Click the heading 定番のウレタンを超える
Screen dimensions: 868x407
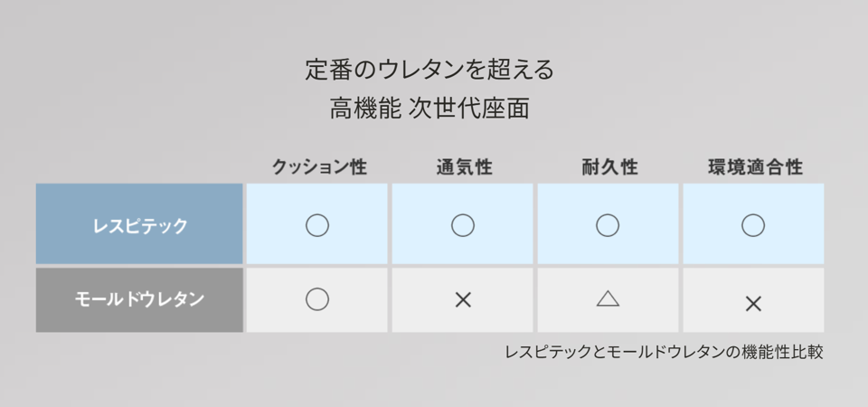click(x=429, y=70)
